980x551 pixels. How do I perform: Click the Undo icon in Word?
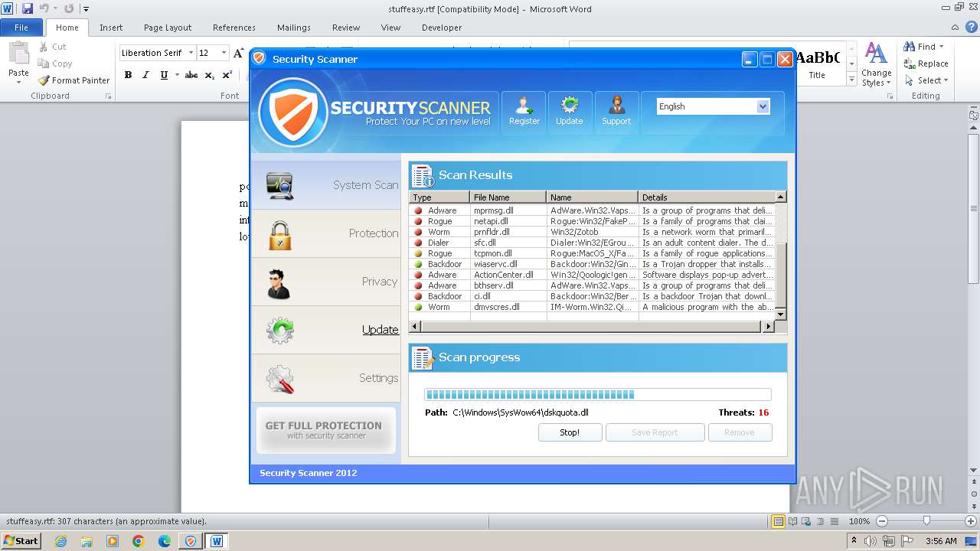click(x=44, y=8)
